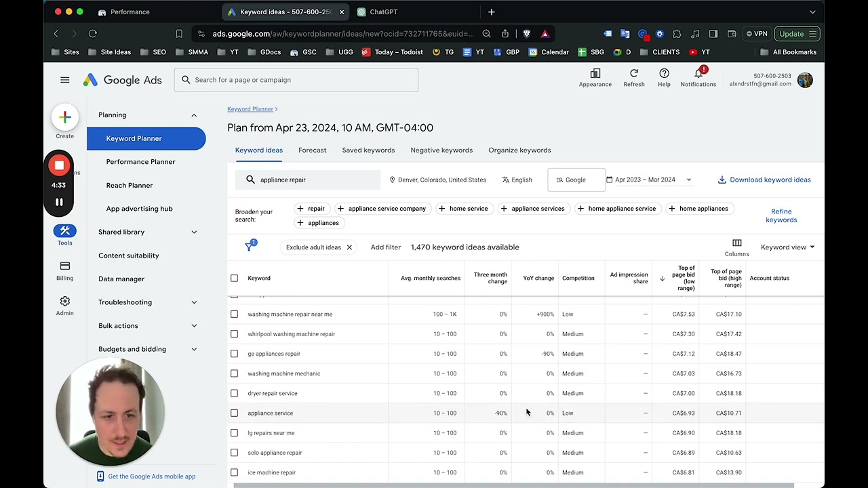Expand the Bulk actions section
The height and width of the screenshot is (488, 868).
194,326
